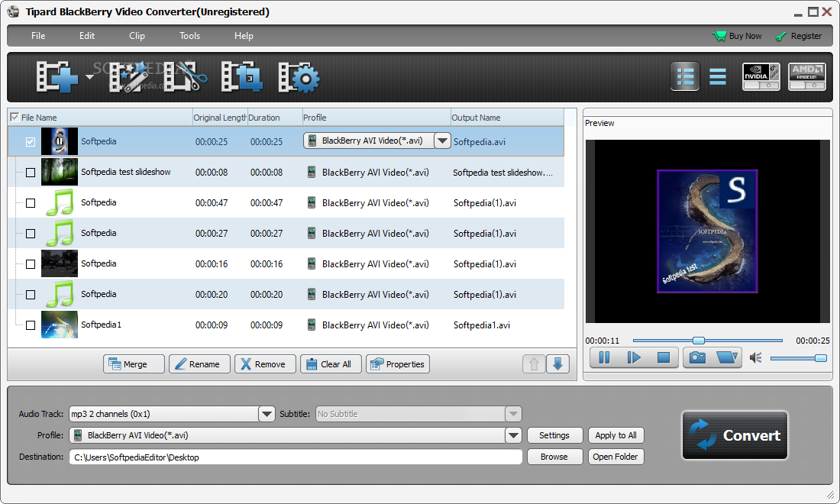Viewport: 840px width, 504px height.
Task: Click the Browse button
Action: 554,457
